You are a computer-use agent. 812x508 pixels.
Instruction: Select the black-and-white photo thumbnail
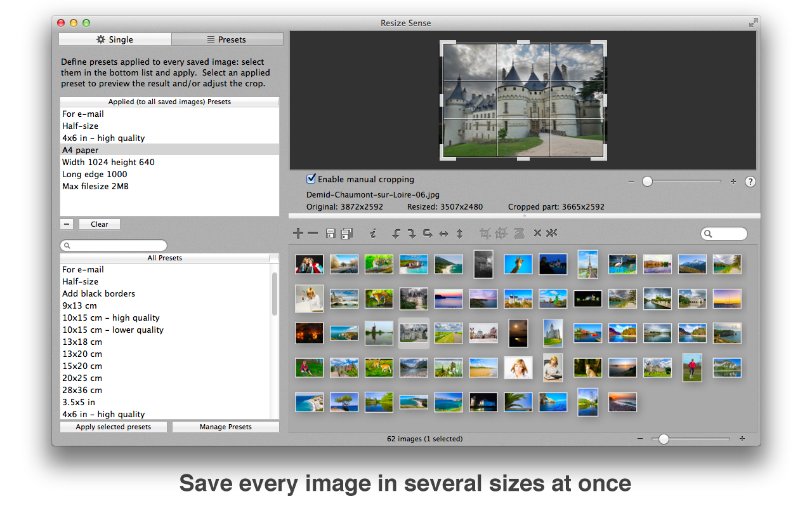[483, 264]
